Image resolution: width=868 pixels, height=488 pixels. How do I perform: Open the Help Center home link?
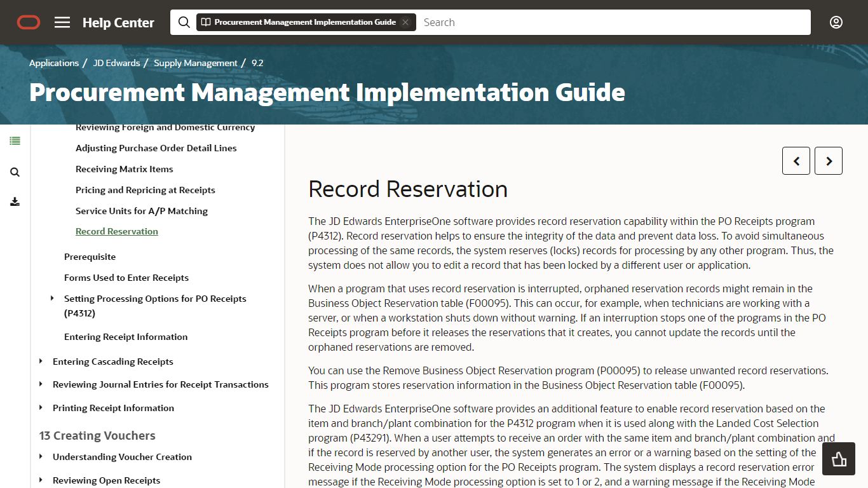118,23
